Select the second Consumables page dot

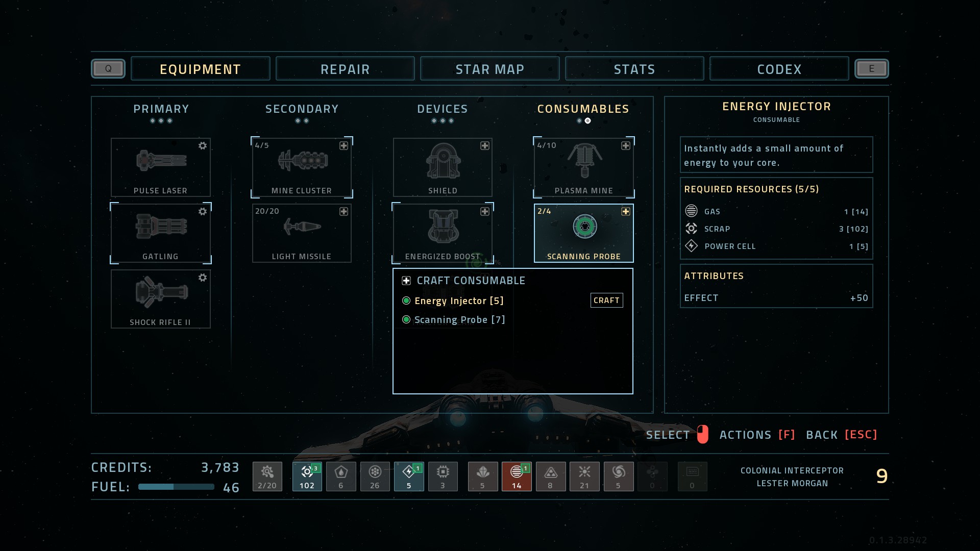(588, 121)
